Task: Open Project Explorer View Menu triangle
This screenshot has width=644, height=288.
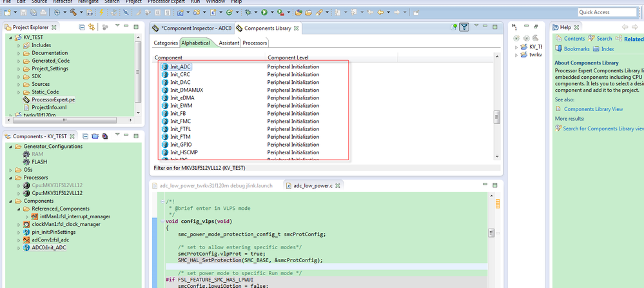Action: tap(117, 26)
